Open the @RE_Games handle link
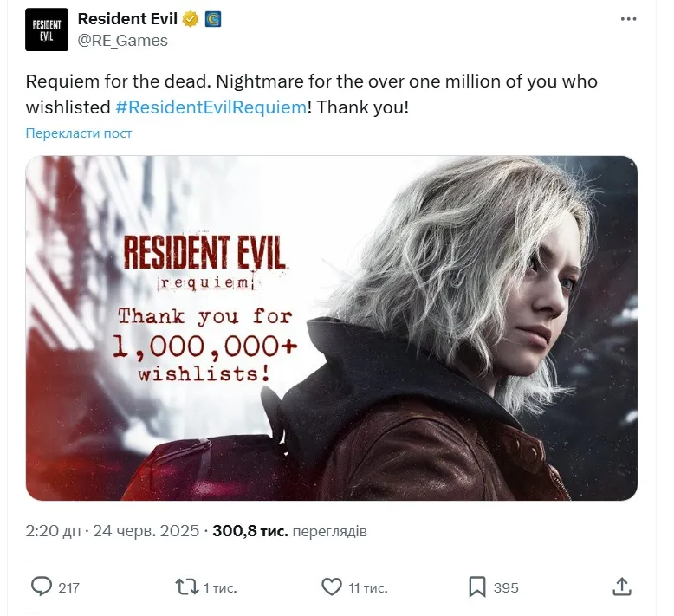Viewport: 674px width, 616px height. pos(122,41)
